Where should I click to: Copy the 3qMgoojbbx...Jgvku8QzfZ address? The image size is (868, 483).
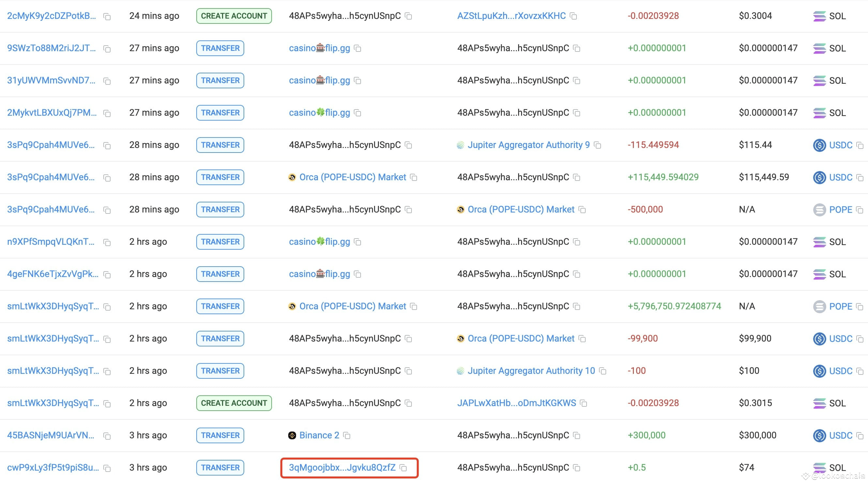(x=403, y=468)
